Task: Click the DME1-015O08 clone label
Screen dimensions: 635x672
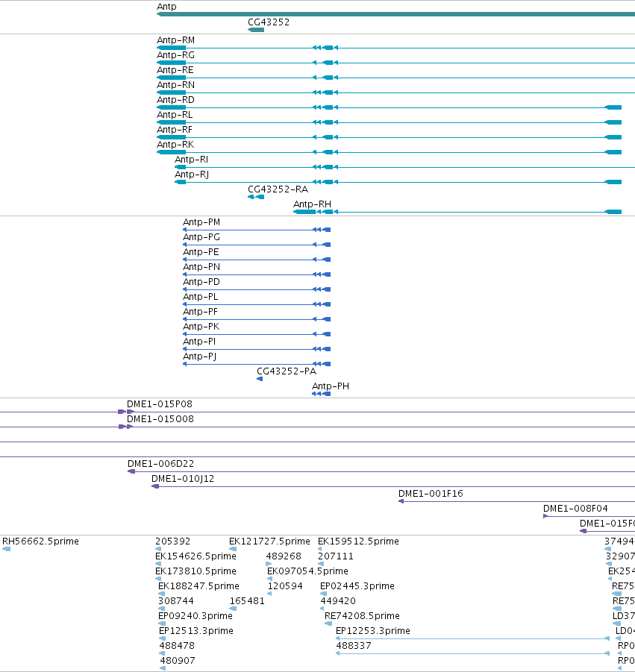Action: [x=160, y=419]
